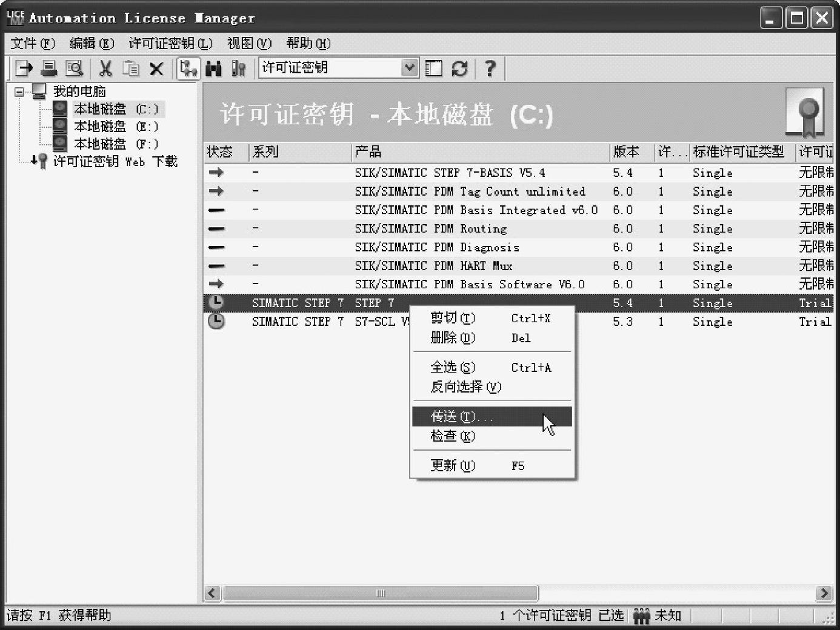Sort by the 版本 column header

click(x=632, y=152)
